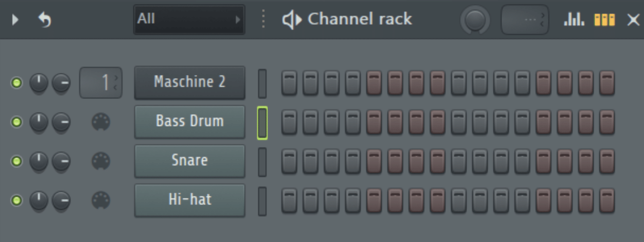The image size is (644, 242).
Task: Switch to graph editor bars icon
Action: pyautogui.click(x=574, y=19)
